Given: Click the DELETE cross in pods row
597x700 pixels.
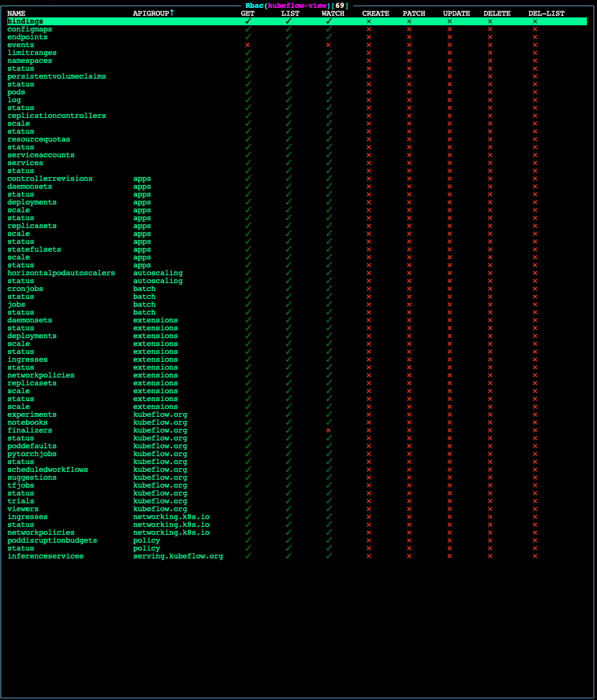Looking at the screenshot, I should 490,92.
